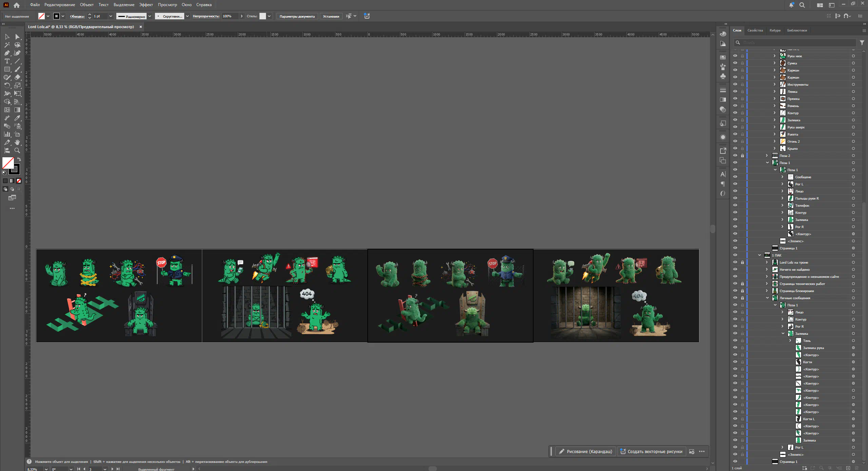Select the Magic Wand tool
868x471 pixels.
coord(7,45)
